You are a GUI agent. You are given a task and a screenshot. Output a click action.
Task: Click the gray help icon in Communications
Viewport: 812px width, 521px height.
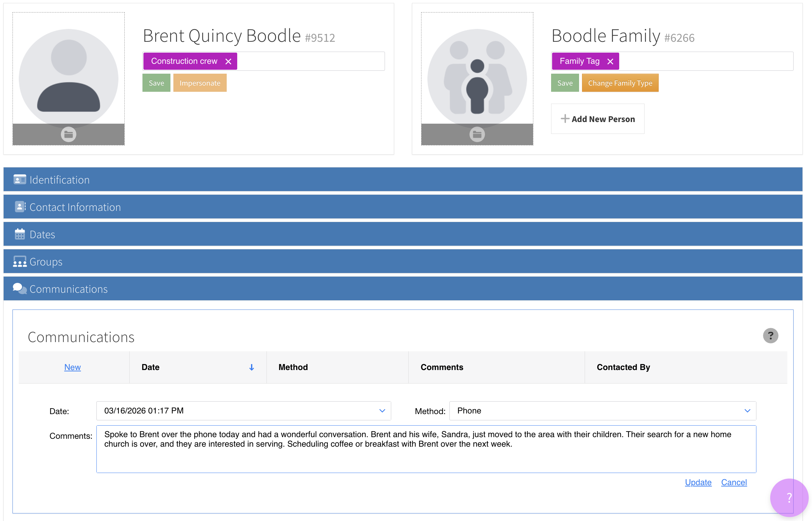pyautogui.click(x=770, y=335)
